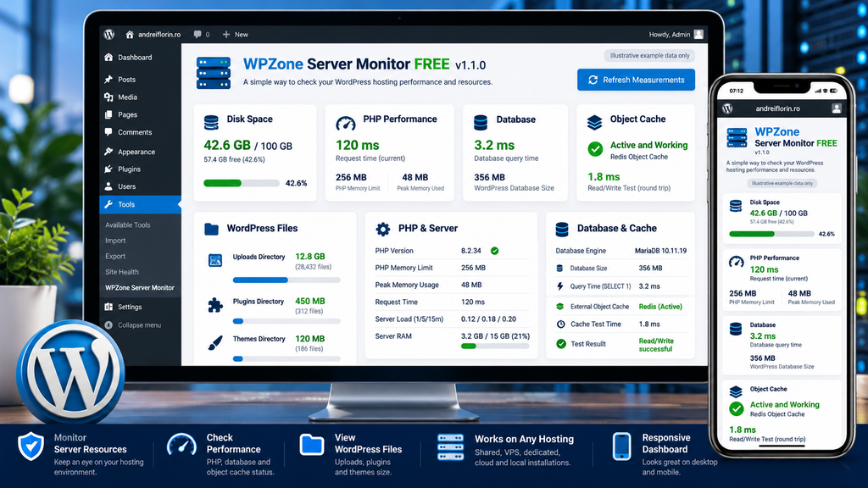
Task: Click the phone's Disk Space card icon
Action: pos(736,207)
